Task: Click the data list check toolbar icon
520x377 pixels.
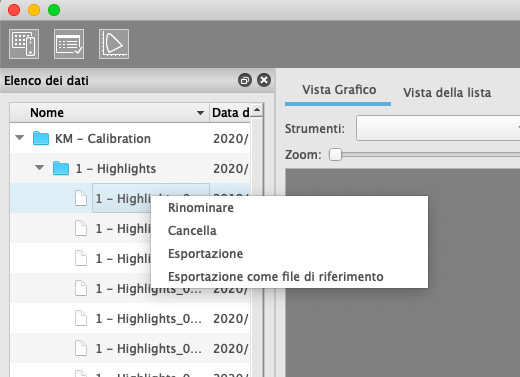Action: pyautogui.click(x=69, y=44)
